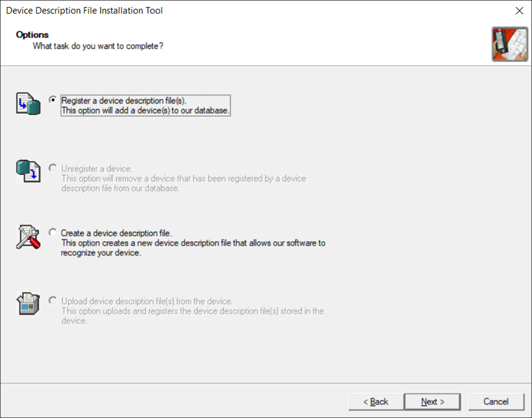Click the Upload from device icon

point(28,303)
